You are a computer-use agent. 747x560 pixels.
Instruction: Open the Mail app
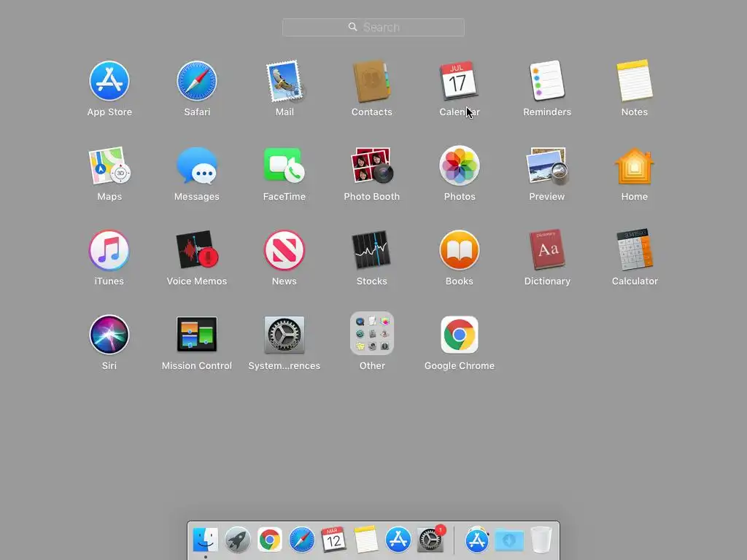pyautogui.click(x=285, y=81)
